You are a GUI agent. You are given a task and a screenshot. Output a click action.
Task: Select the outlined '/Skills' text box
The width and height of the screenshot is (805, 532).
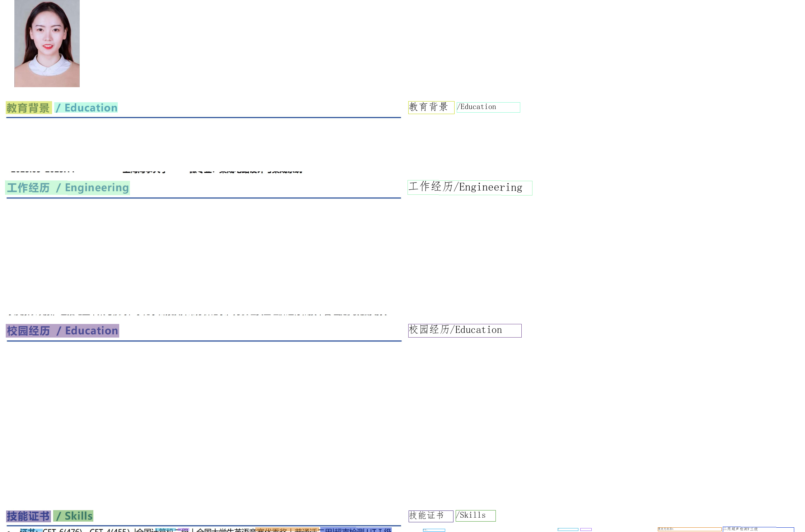[x=475, y=516]
